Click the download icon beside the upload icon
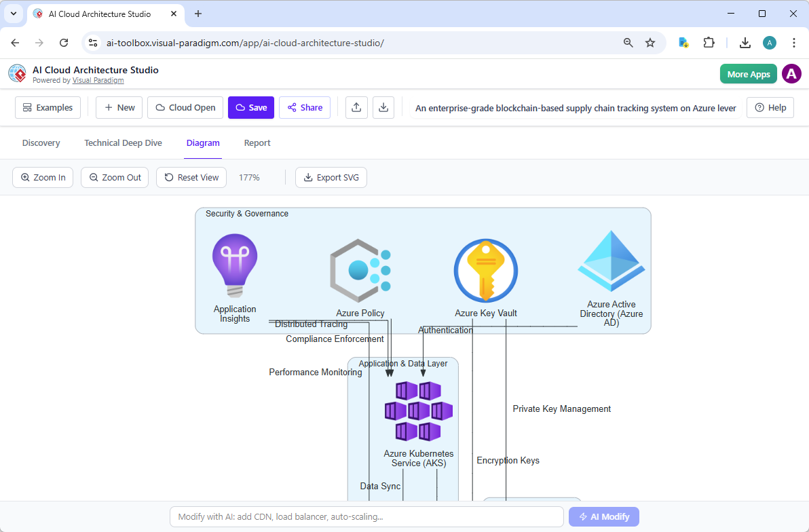809x532 pixels. (383, 107)
